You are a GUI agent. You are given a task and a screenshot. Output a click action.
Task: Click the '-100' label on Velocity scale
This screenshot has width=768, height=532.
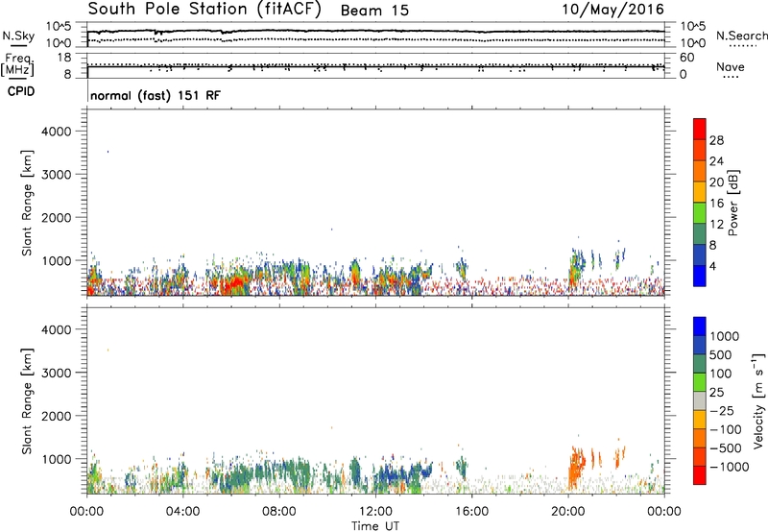tap(726, 429)
